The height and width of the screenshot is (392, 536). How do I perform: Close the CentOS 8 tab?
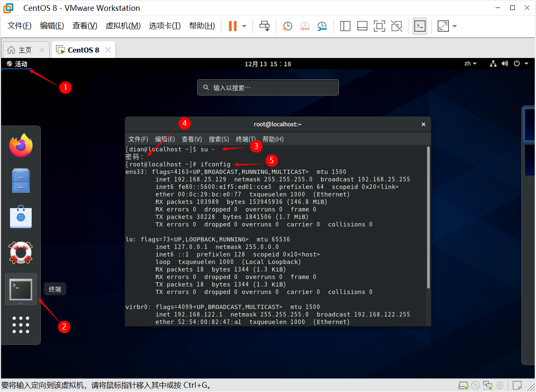[108, 50]
